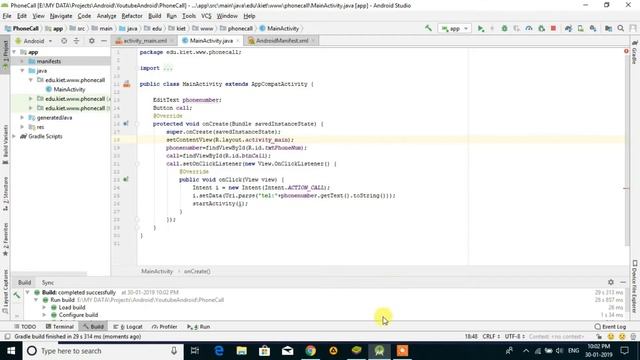Click the build panel hammer rebuild icon
Viewport: 640px width, 360px height.
click(16, 295)
